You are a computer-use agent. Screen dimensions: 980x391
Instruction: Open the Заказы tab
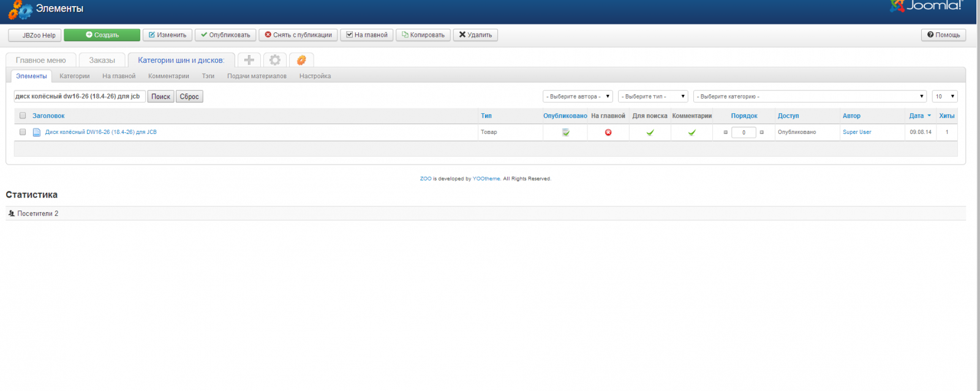[x=102, y=60]
